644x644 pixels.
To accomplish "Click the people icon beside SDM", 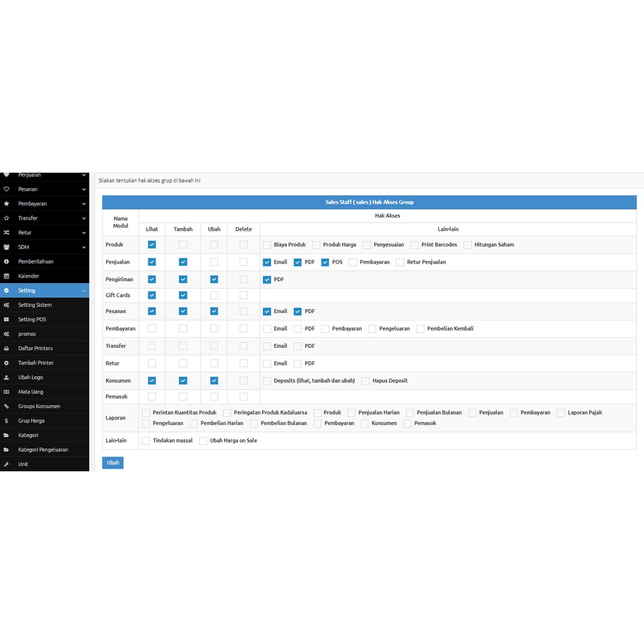I will click(6, 247).
